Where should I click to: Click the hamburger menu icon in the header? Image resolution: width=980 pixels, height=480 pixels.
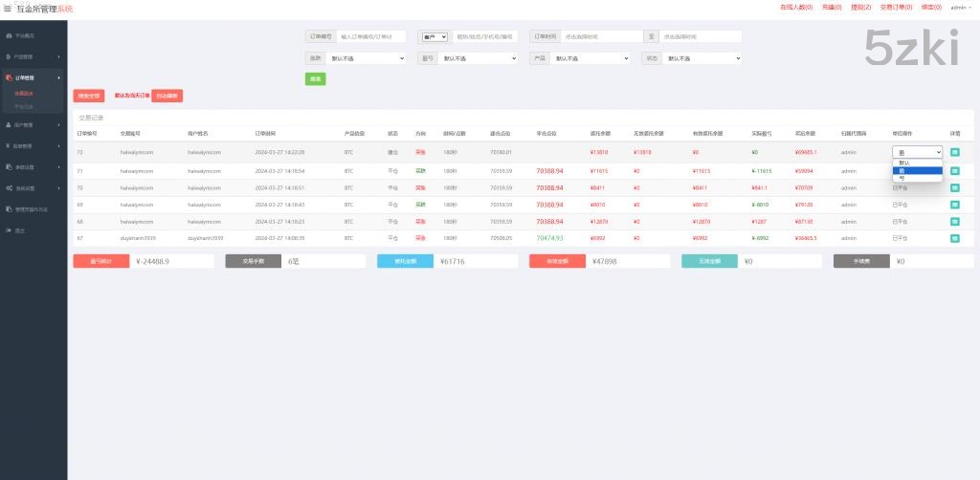[8, 8]
